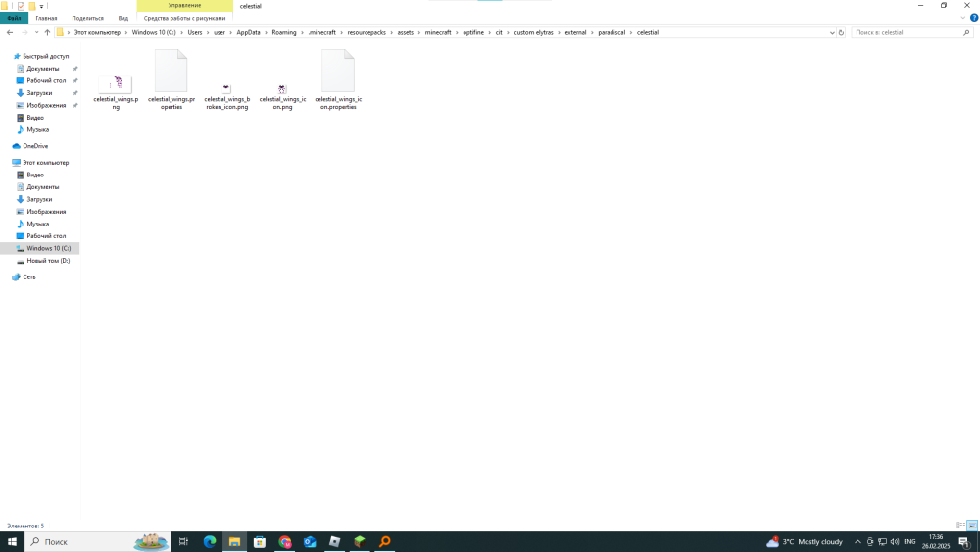Open Видео under quick access
Viewport: 980px width, 552px height.
pos(35,118)
